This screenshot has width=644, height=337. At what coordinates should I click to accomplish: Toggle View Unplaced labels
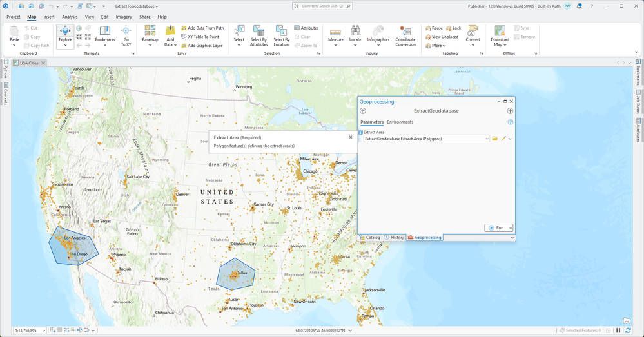[442, 37]
